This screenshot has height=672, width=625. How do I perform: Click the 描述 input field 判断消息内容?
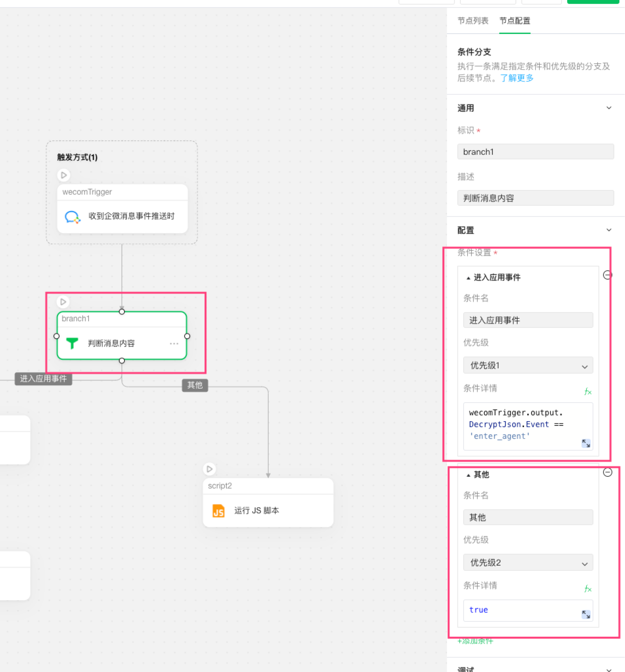point(535,198)
